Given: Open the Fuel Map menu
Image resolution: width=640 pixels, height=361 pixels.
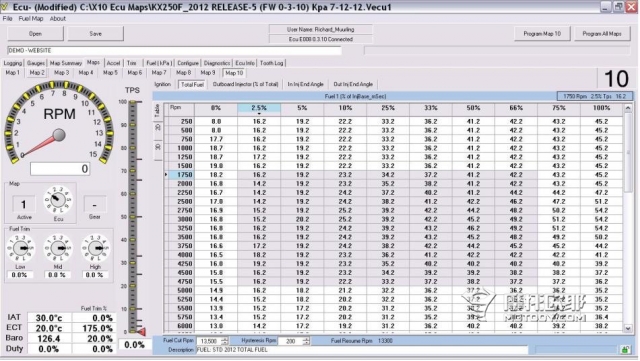Looking at the screenshot, I should click(31, 19).
